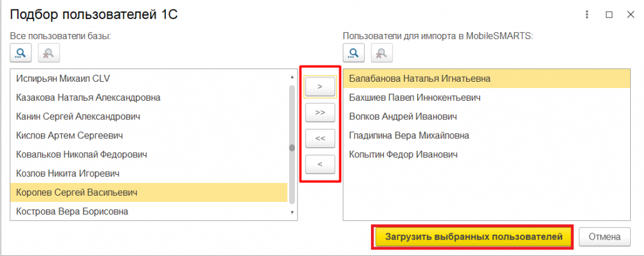Click scroll down arrow in users list

click(x=292, y=213)
